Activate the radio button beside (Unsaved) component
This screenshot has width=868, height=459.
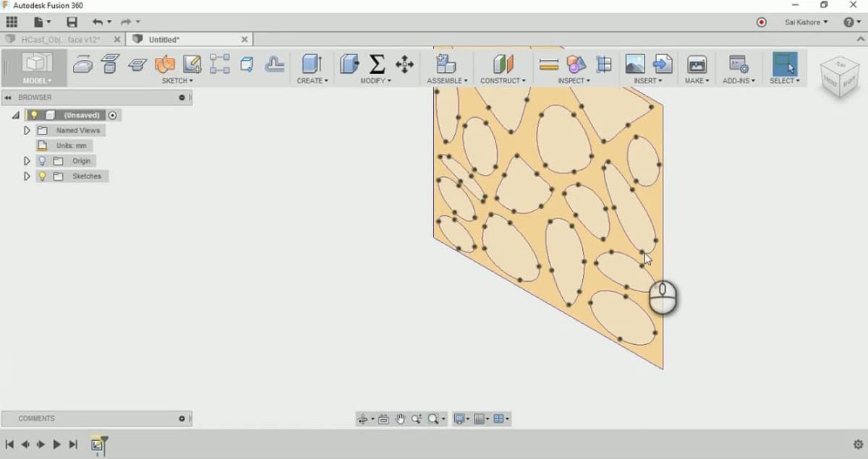[x=112, y=116]
